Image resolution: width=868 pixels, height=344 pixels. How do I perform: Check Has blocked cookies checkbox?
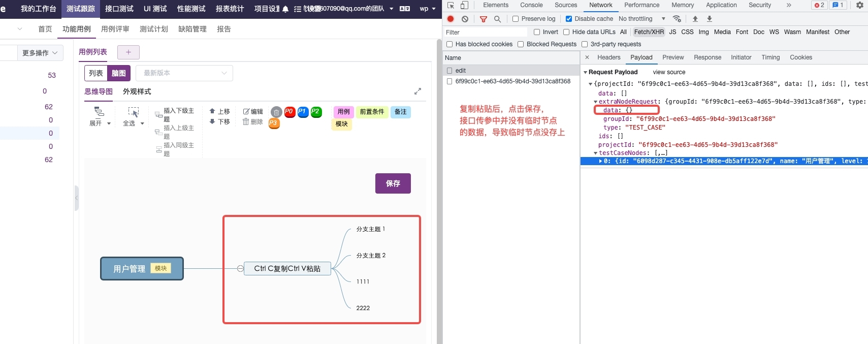(449, 44)
